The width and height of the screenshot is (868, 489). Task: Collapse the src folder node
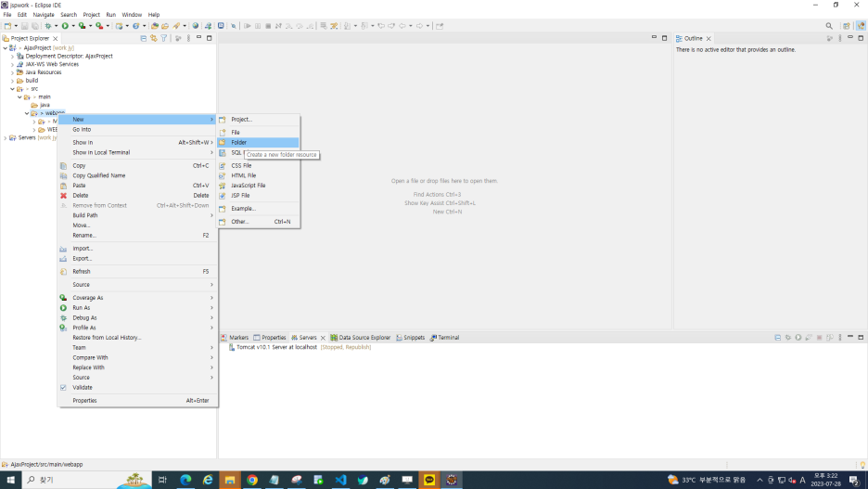pyautogui.click(x=13, y=88)
